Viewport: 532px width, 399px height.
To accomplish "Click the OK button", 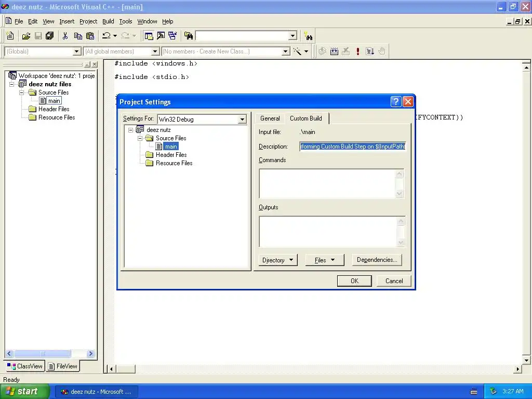I will pyautogui.click(x=354, y=281).
